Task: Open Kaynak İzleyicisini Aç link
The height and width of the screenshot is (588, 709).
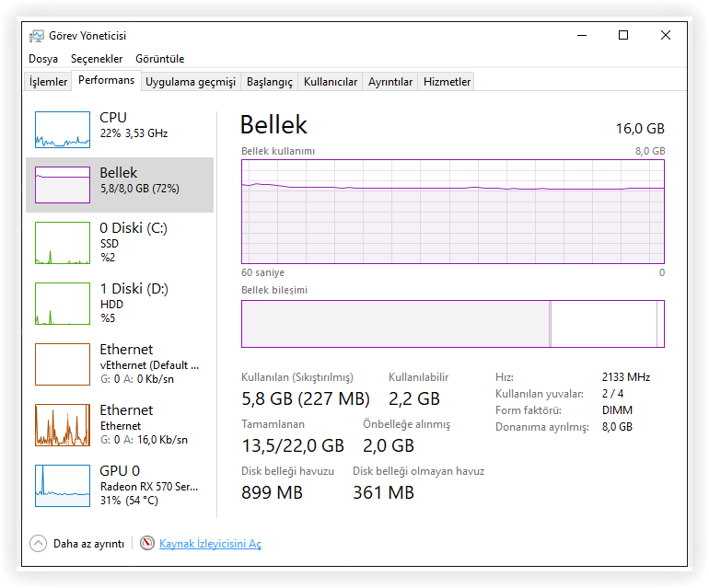Action: [x=210, y=544]
